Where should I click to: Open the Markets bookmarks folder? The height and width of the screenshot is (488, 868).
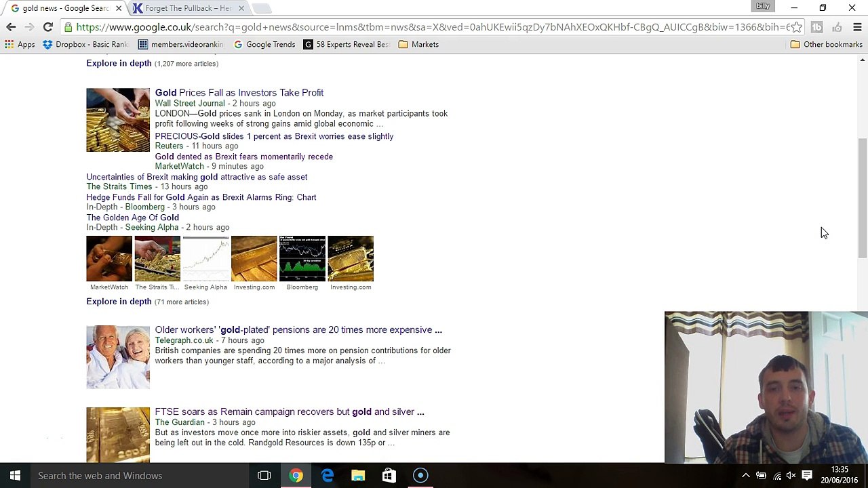[x=418, y=45]
